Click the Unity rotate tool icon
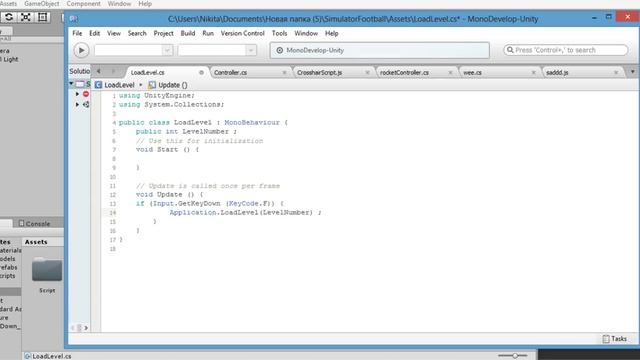This screenshot has height=360, width=640. tap(9, 17)
